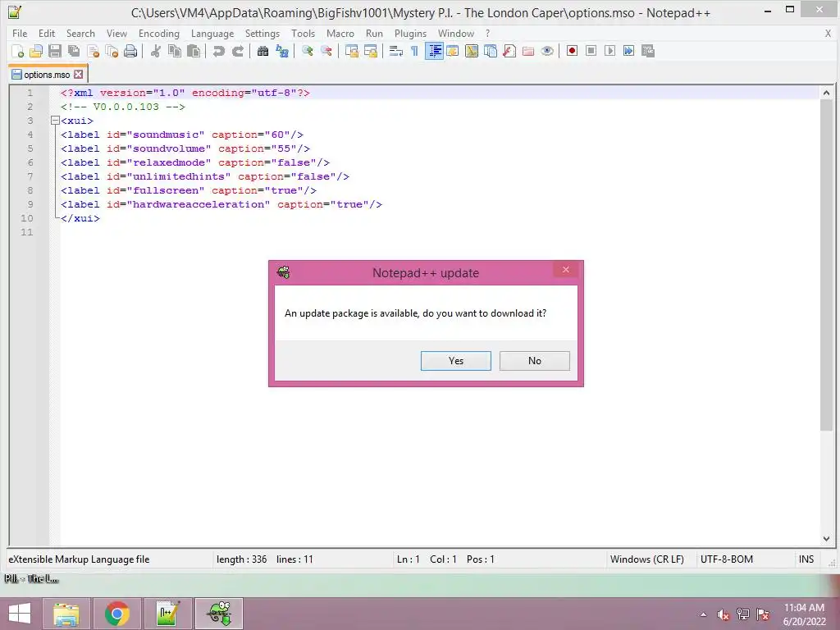Close the options.mso tab with its red X
This screenshot has height=630, width=840.
pos(79,75)
